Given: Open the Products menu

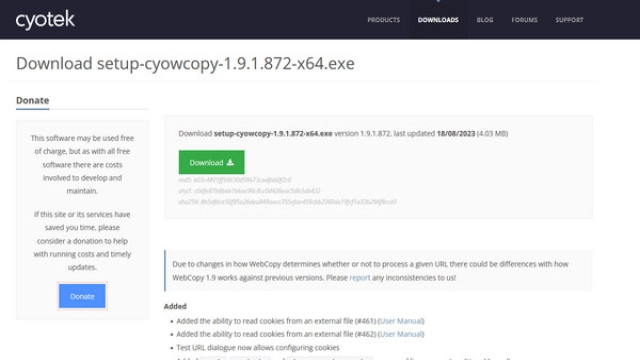Looking at the screenshot, I should [384, 20].
